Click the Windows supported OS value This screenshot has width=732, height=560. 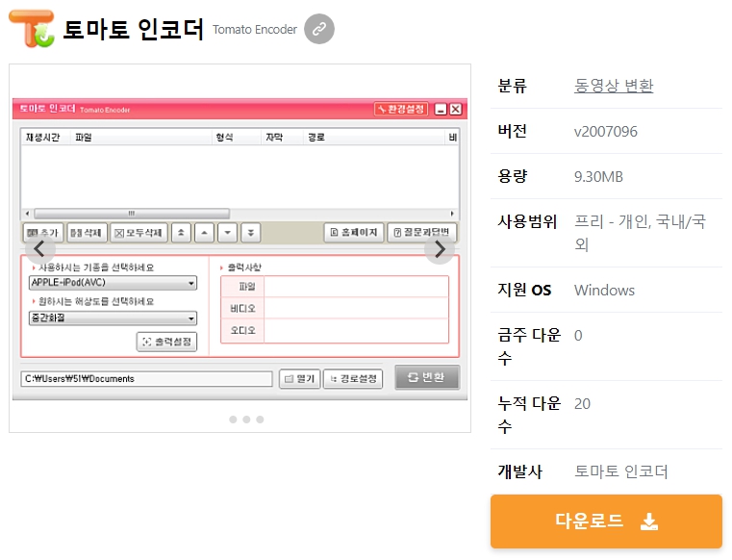click(x=604, y=291)
